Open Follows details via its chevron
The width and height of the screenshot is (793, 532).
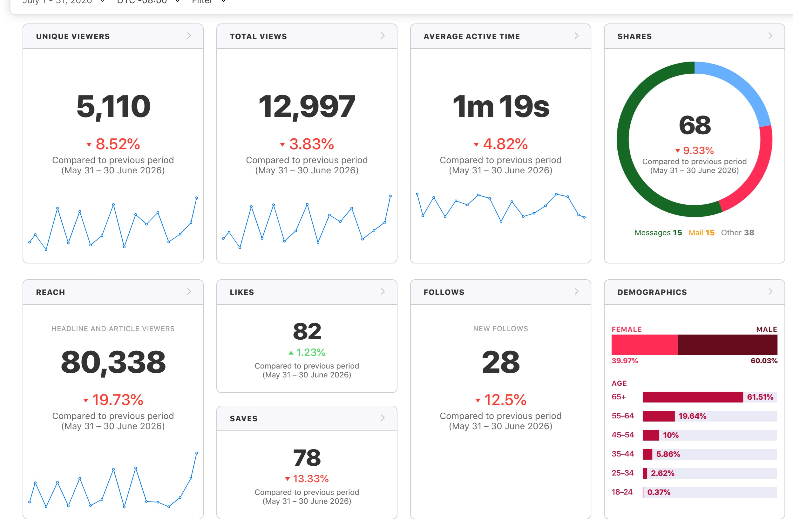tap(577, 291)
